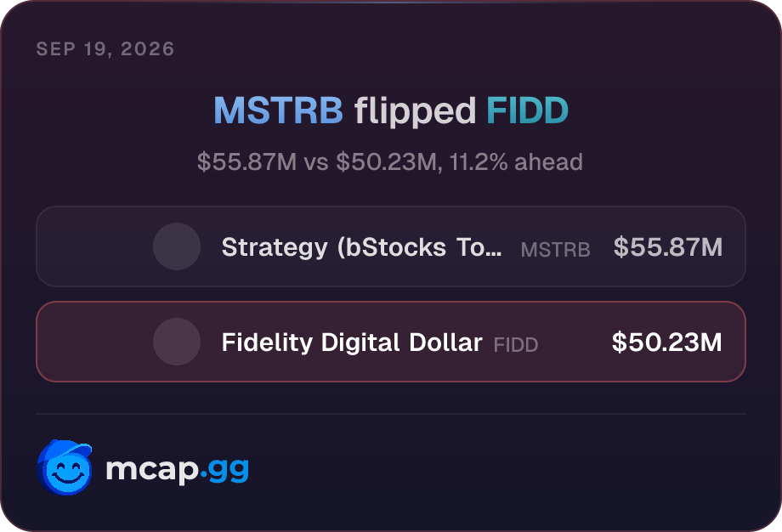Click the $55.87M market cap value
Viewport: 782px width, 532px height.
pyautogui.click(x=668, y=246)
